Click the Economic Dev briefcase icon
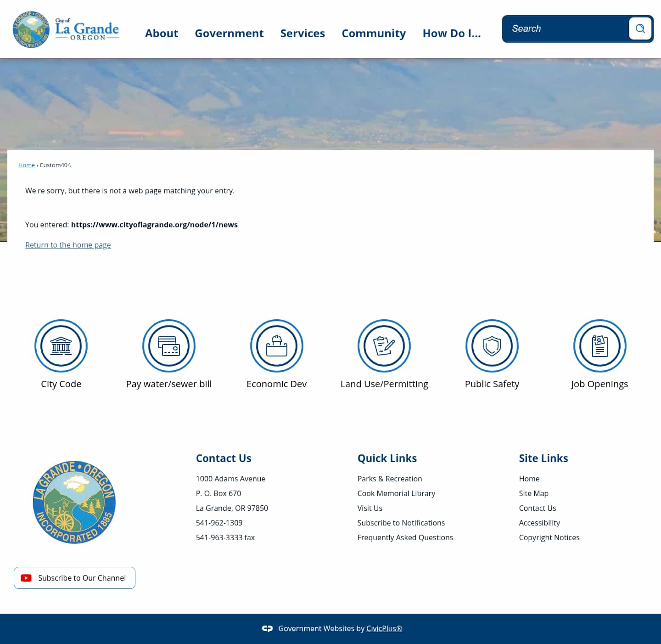 tap(276, 346)
